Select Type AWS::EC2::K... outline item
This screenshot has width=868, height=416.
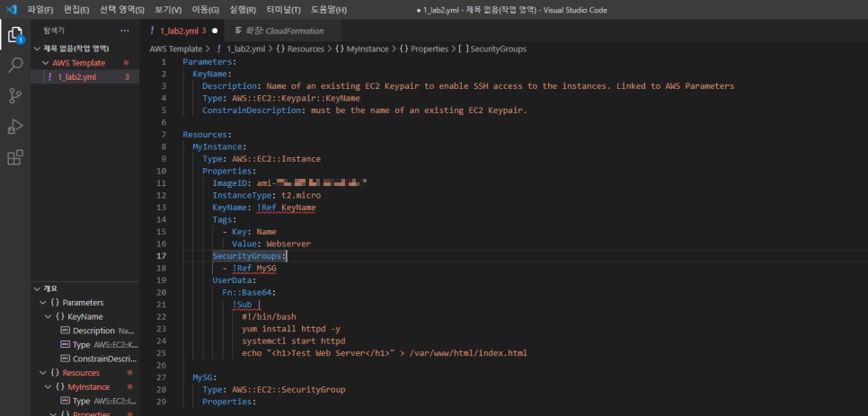[x=99, y=345]
